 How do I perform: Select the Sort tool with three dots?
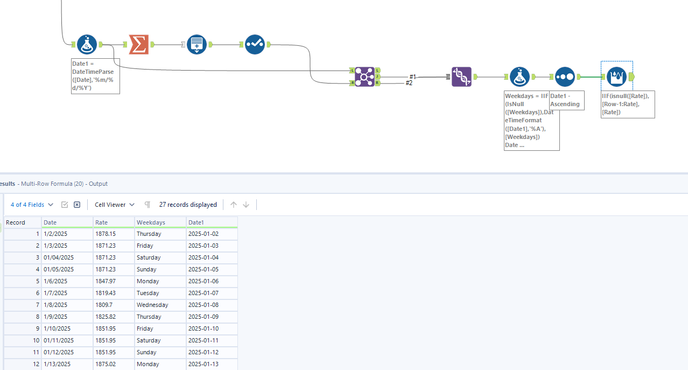(x=565, y=77)
